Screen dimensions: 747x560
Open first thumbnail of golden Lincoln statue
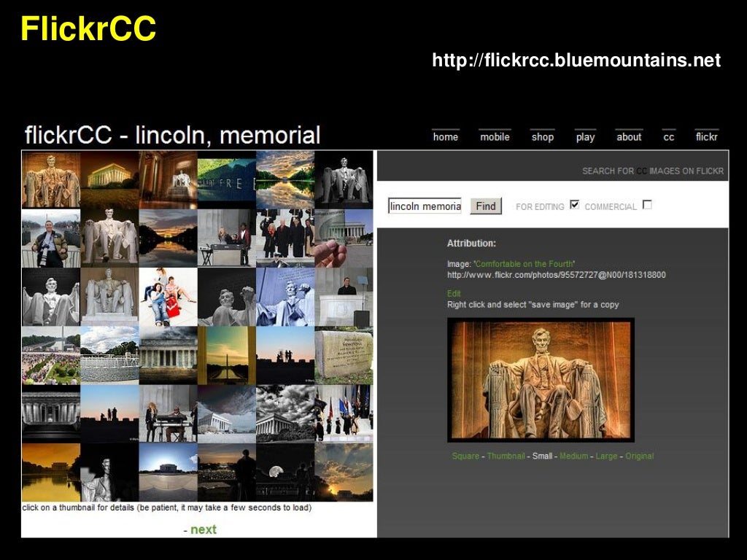(51, 180)
